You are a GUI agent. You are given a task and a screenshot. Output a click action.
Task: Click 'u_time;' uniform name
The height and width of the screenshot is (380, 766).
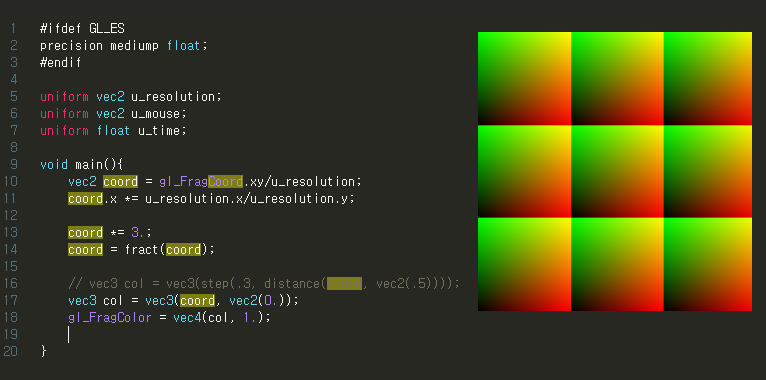(162, 131)
